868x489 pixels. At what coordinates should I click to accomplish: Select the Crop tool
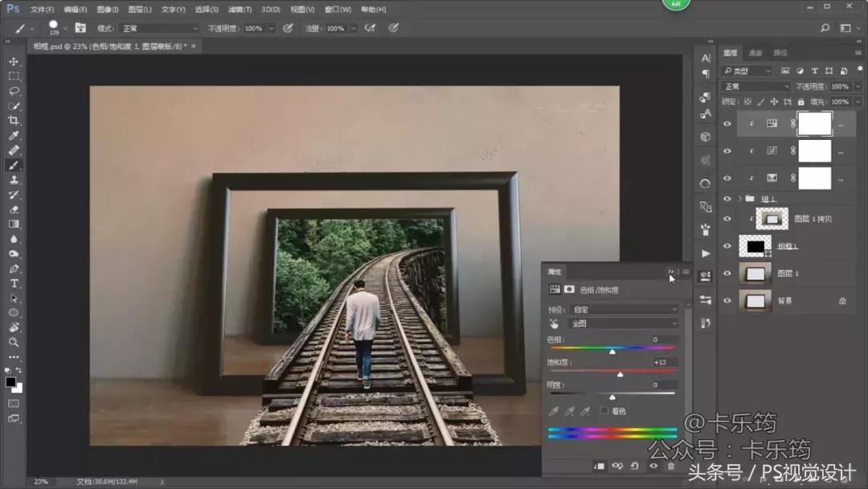(14, 121)
